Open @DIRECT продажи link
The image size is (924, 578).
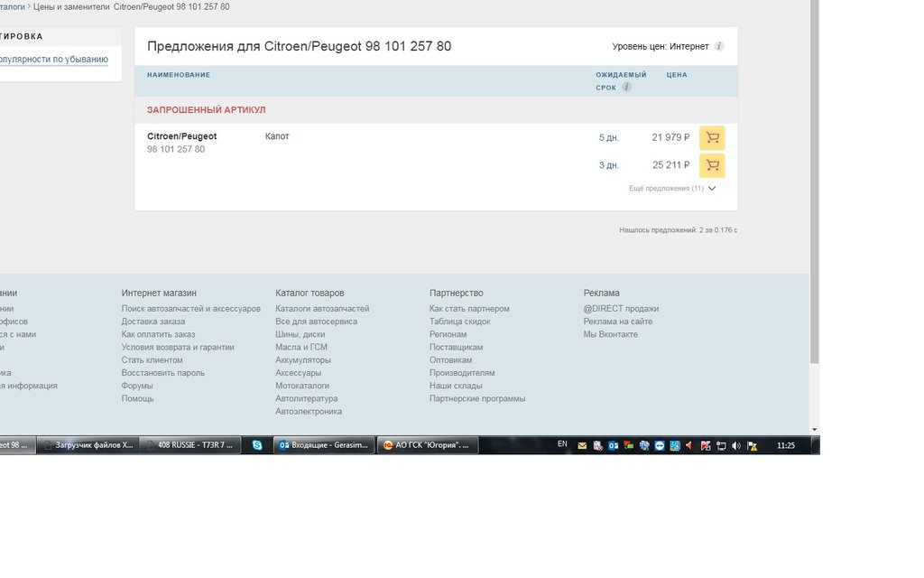coord(621,309)
